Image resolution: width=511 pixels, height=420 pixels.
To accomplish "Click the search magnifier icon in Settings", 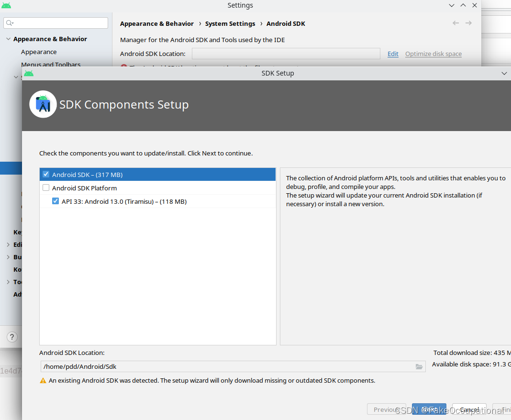I will tap(10, 23).
